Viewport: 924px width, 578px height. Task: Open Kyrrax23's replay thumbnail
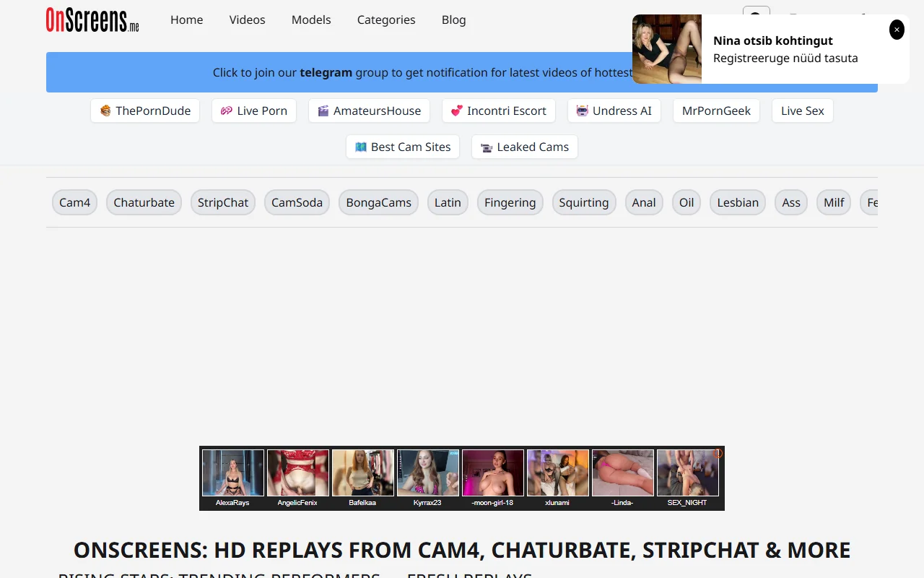click(x=427, y=473)
